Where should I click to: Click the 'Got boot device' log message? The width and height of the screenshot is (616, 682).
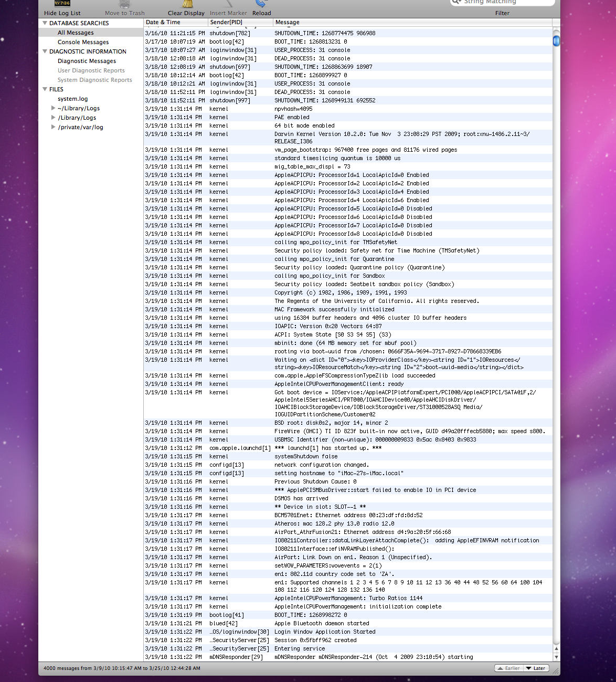pyautogui.click(x=405, y=403)
